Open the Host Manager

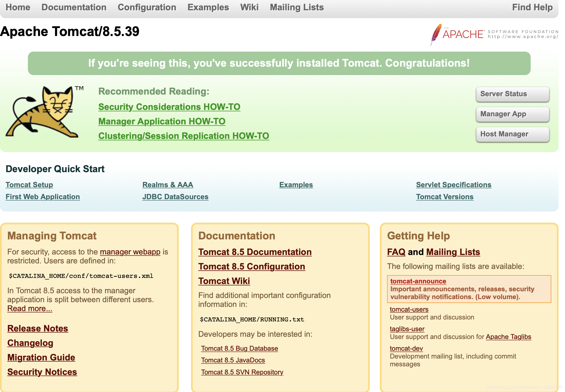pyautogui.click(x=512, y=134)
